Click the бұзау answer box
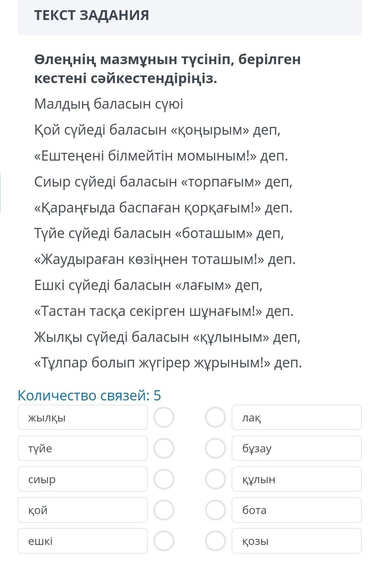 tap(297, 448)
